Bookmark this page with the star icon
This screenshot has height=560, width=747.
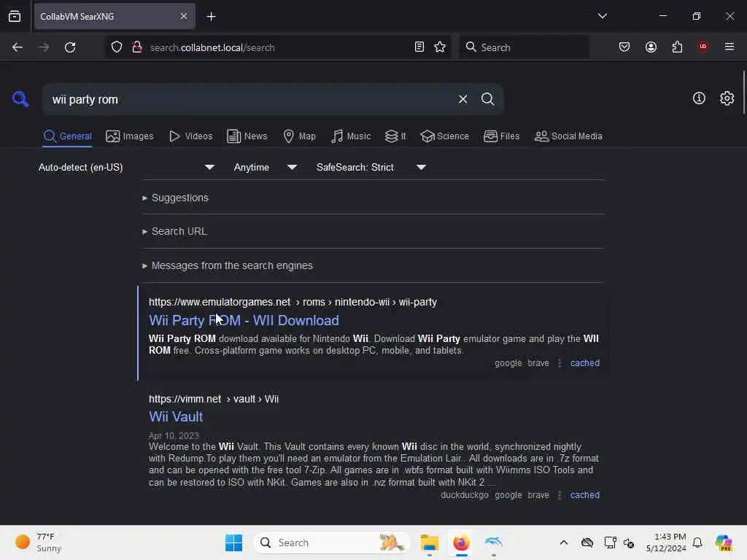(440, 47)
